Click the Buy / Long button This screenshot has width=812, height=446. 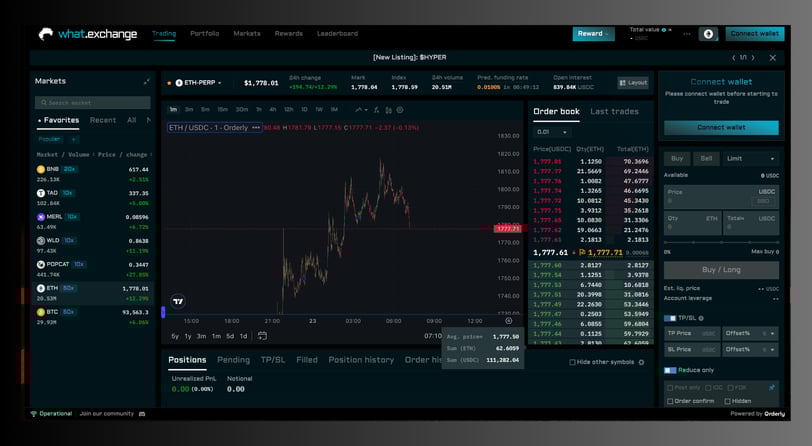[x=721, y=270]
